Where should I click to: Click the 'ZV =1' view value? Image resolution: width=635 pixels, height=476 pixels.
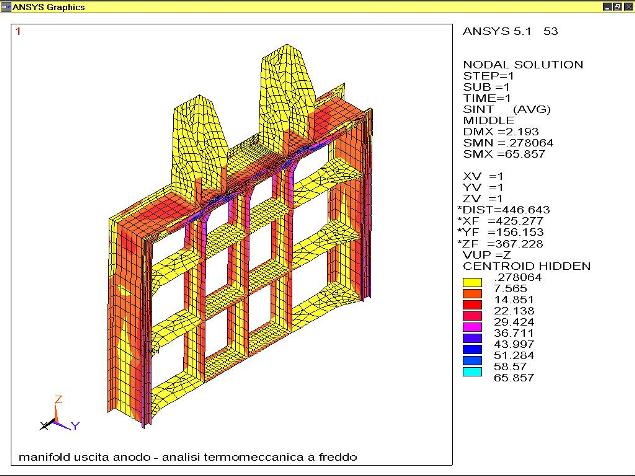point(483,199)
